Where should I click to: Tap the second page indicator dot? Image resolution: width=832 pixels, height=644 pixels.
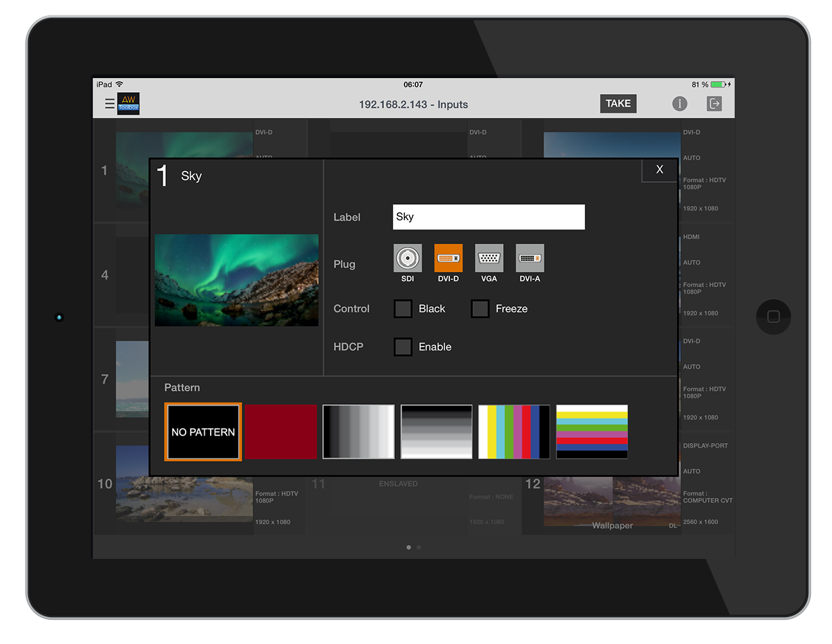point(419,547)
